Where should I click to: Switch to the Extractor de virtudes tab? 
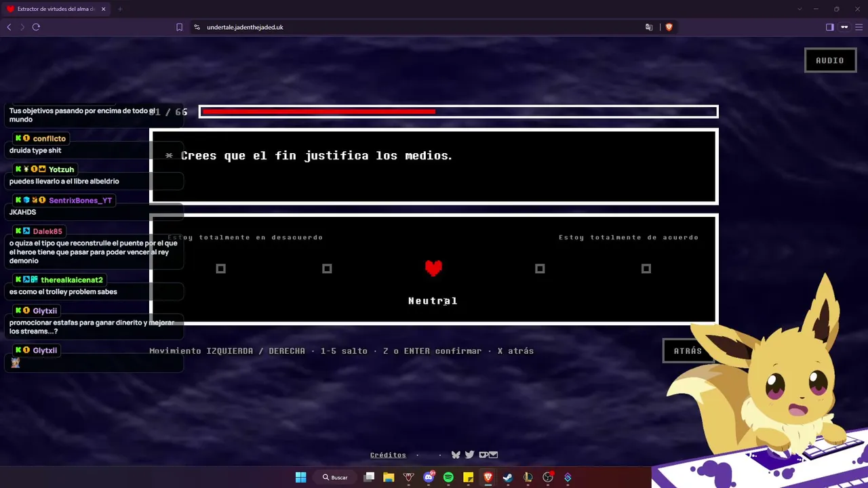tap(56, 9)
